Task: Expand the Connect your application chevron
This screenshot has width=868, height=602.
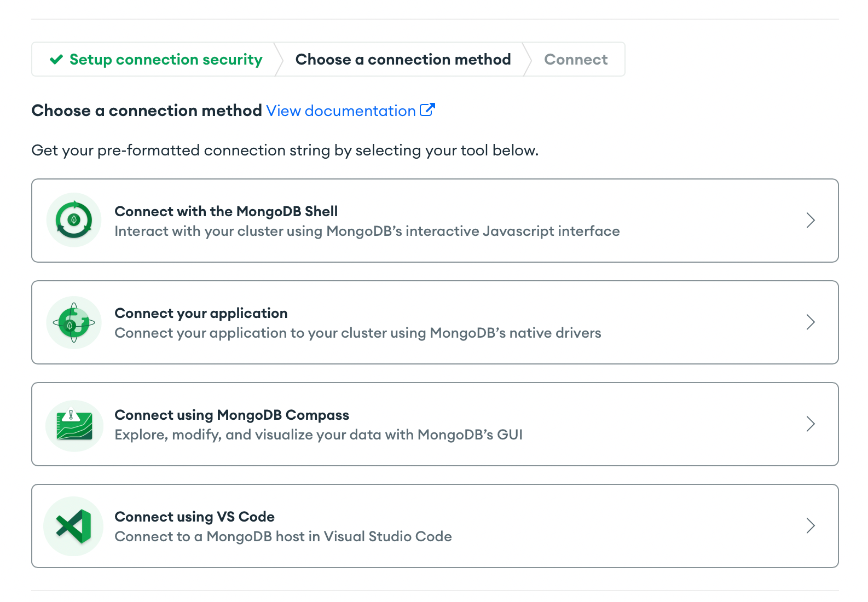Action: (811, 322)
